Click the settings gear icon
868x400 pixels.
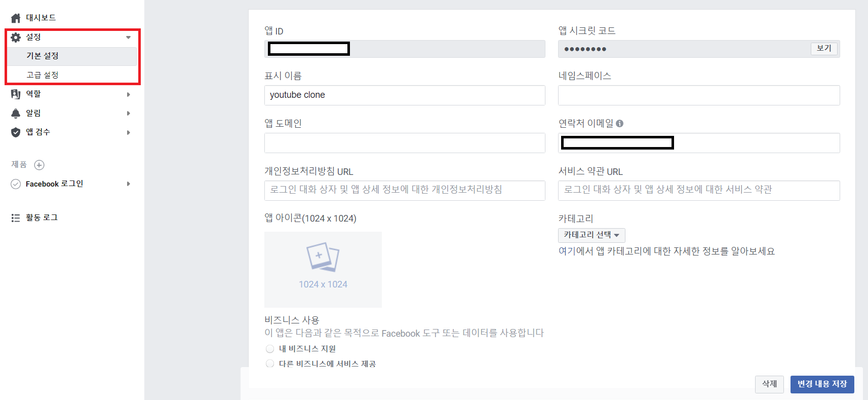click(16, 38)
